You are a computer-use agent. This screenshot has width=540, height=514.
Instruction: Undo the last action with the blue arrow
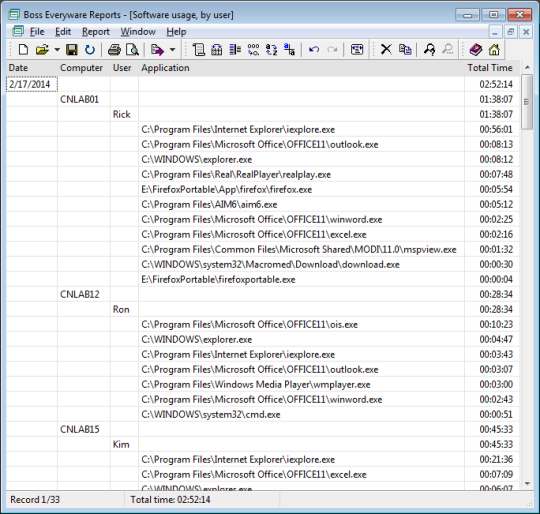[314, 50]
